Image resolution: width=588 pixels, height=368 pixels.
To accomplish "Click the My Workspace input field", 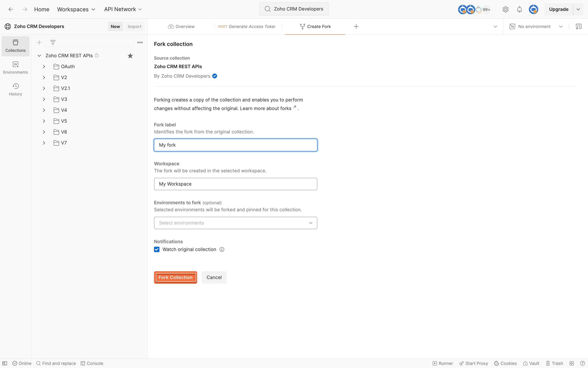I will pos(235,184).
